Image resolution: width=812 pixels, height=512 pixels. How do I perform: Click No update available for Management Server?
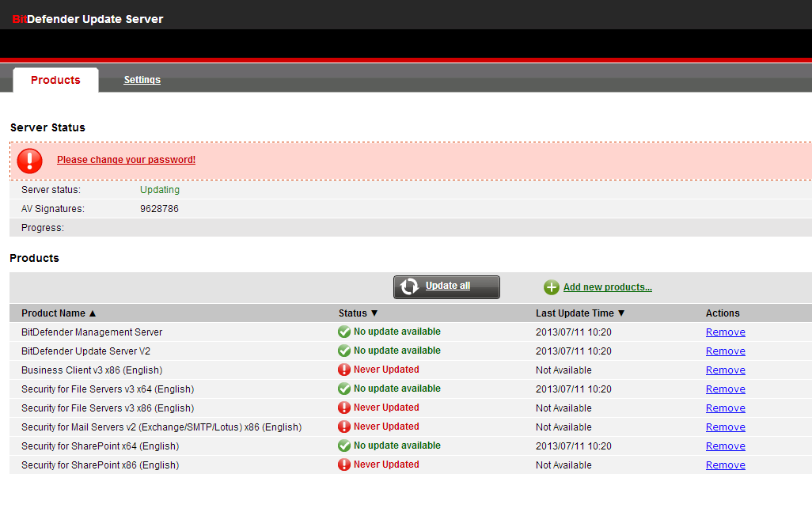tap(397, 332)
